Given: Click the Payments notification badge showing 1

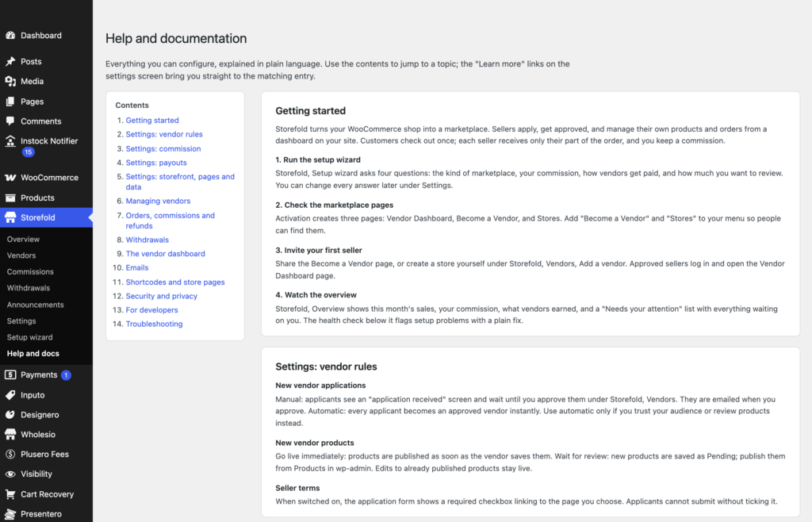Looking at the screenshot, I should tap(67, 375).
